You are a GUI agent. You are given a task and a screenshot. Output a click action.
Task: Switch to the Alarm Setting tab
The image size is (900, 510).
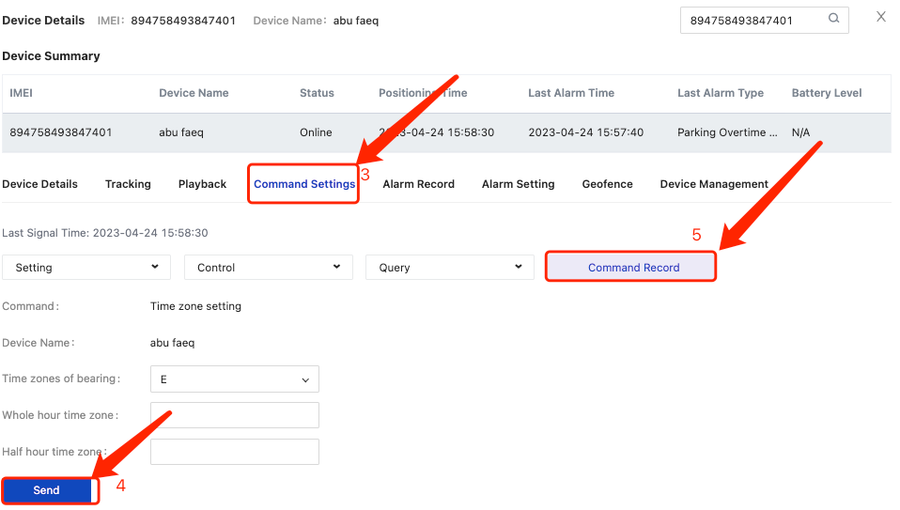[518, 184]
